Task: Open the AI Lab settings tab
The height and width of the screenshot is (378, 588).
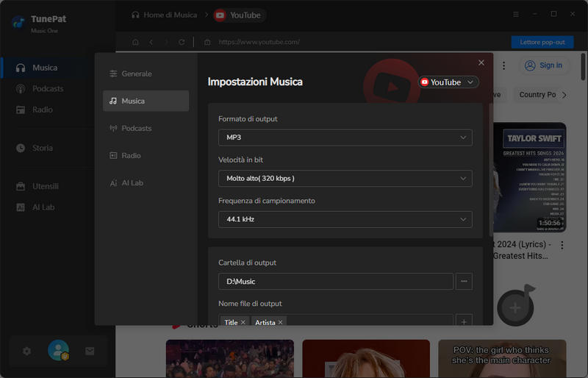Action: [146, 183]
